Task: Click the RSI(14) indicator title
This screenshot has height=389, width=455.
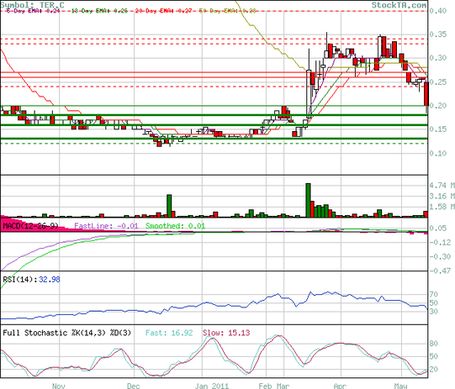Action: [20, 279]
